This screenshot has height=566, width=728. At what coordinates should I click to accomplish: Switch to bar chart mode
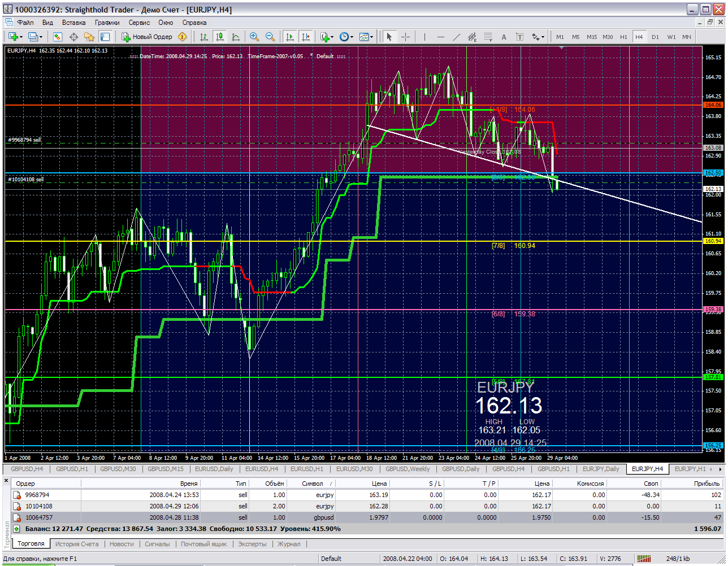click(204, 37)
